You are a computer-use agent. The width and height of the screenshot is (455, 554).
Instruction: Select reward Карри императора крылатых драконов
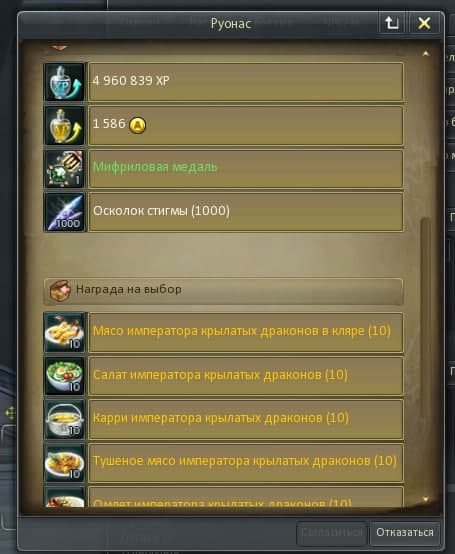point(246,420)
